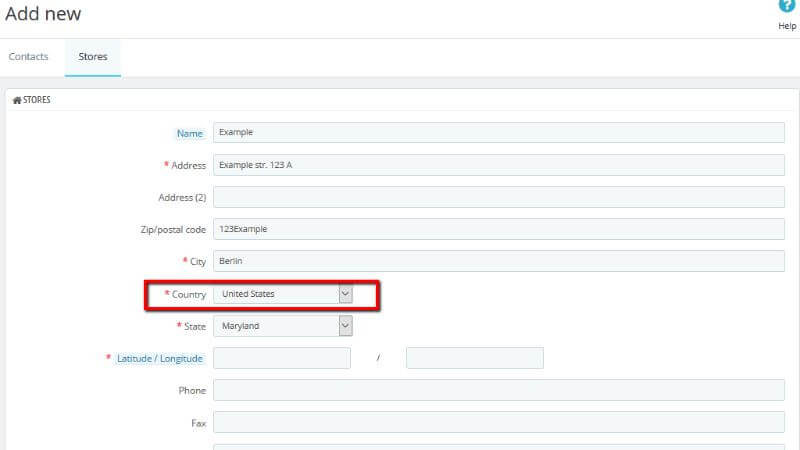
Task: Click the Country field label
Action: (x=188, y=294)
